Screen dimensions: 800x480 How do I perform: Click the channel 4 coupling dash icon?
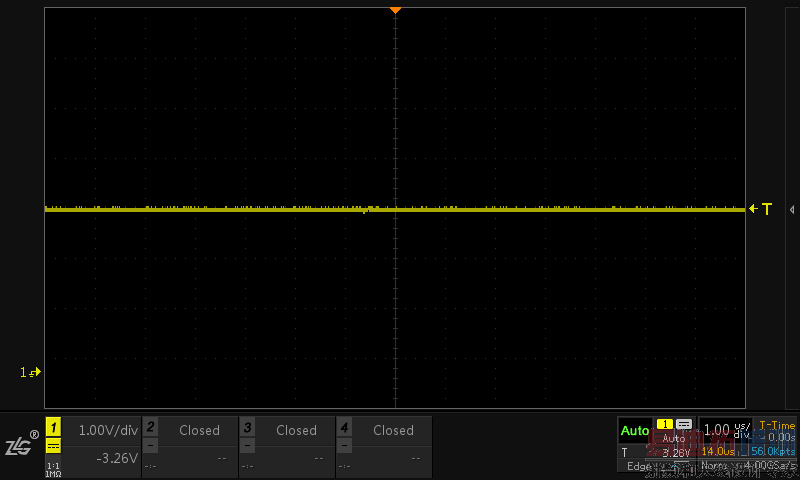[344, 446]
